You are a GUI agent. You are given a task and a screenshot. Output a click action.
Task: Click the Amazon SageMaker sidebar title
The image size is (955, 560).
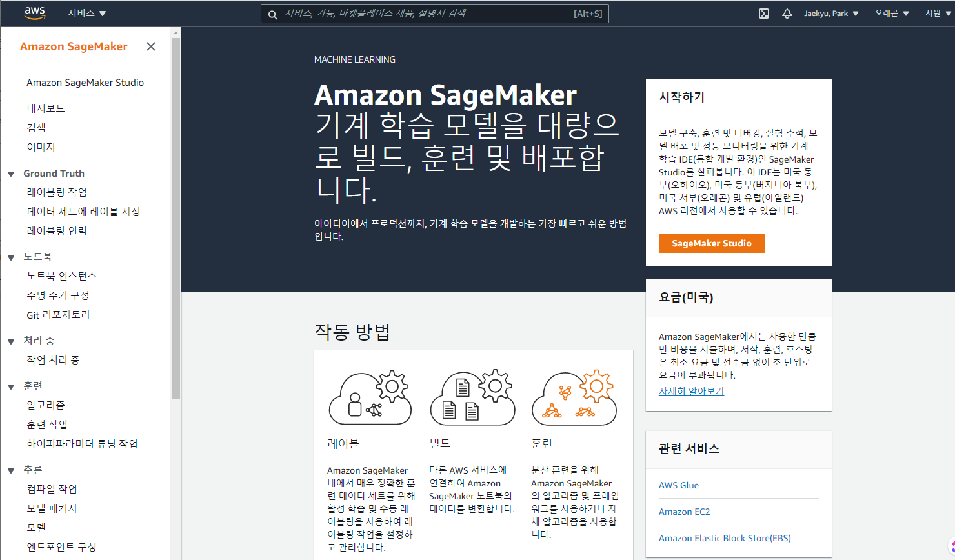coord(74,46)
